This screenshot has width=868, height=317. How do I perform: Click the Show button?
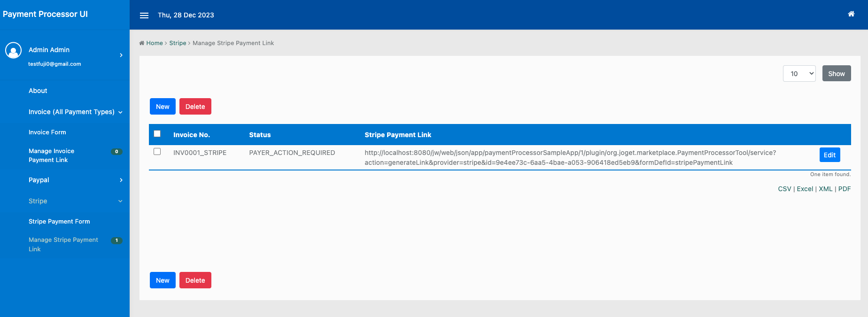837,74
